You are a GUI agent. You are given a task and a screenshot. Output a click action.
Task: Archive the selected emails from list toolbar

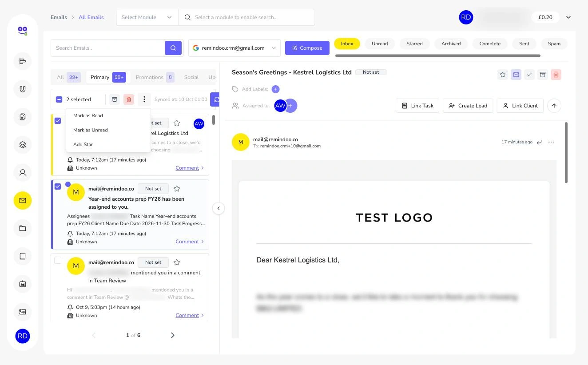click(x=115, y=99)
